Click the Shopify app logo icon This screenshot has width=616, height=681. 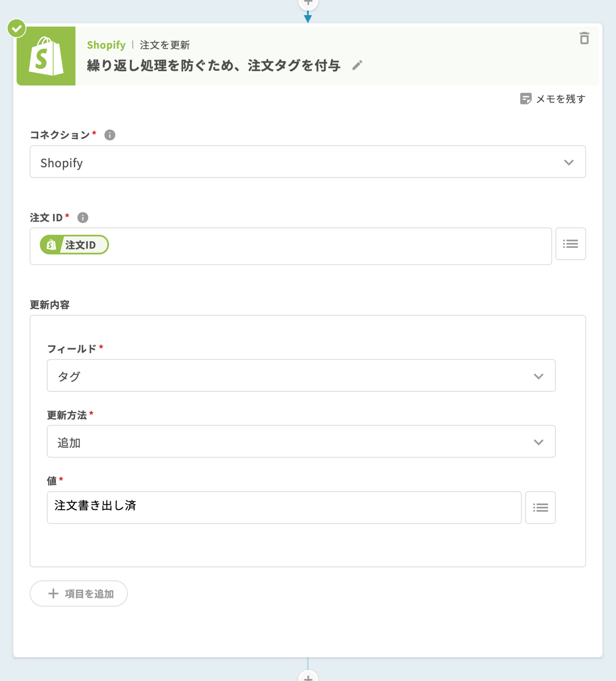tap(46, 56)
